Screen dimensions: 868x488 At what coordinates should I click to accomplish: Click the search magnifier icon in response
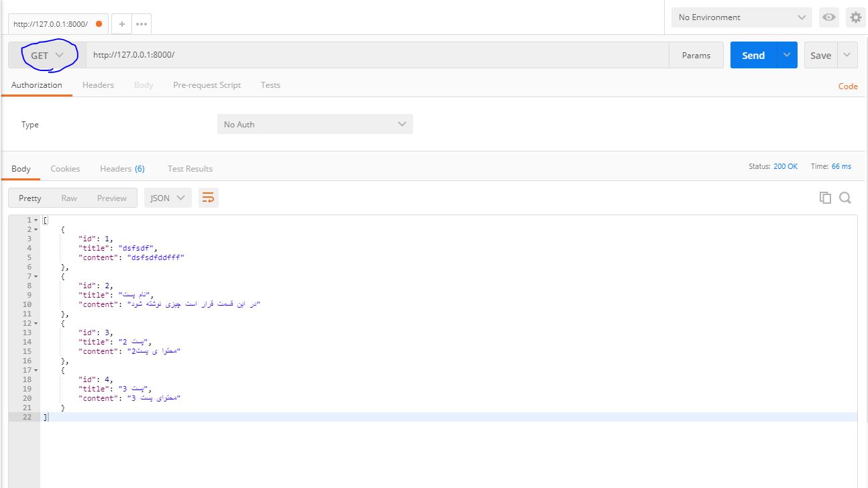(845, 198)
